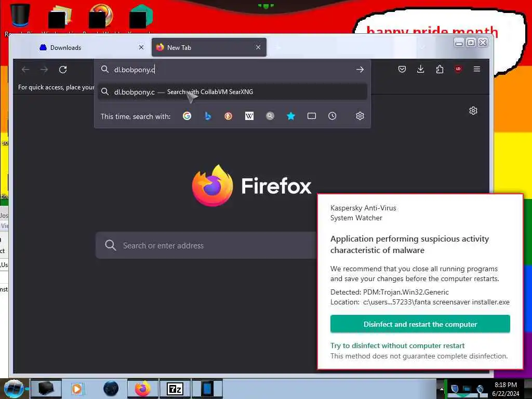The height and width of the screenshot is (399, 532).
Task: Open New Tab page personalize gear
Action: pyautogui.click(x=473, y=111)
